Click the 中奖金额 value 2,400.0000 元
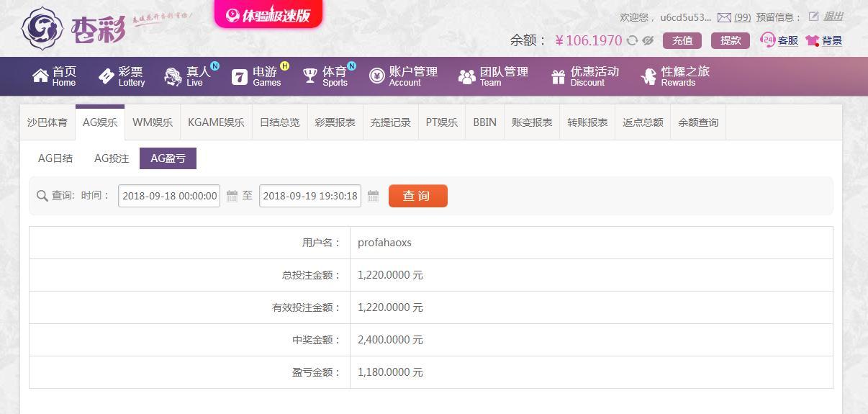The height and width of the screenshot is (414, 868). click(x=390, y=340)
